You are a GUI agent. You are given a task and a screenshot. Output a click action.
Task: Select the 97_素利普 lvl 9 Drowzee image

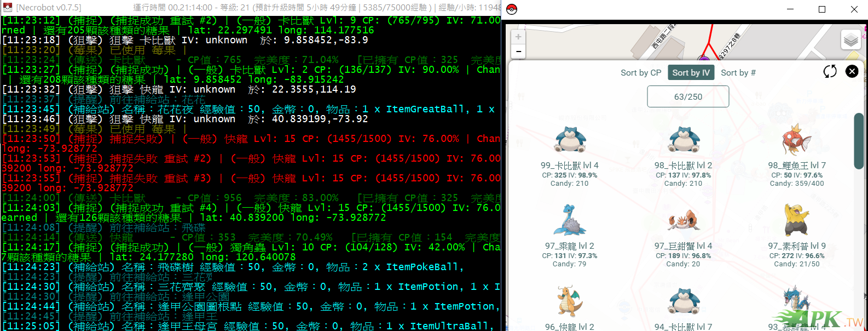click(796, 220)
